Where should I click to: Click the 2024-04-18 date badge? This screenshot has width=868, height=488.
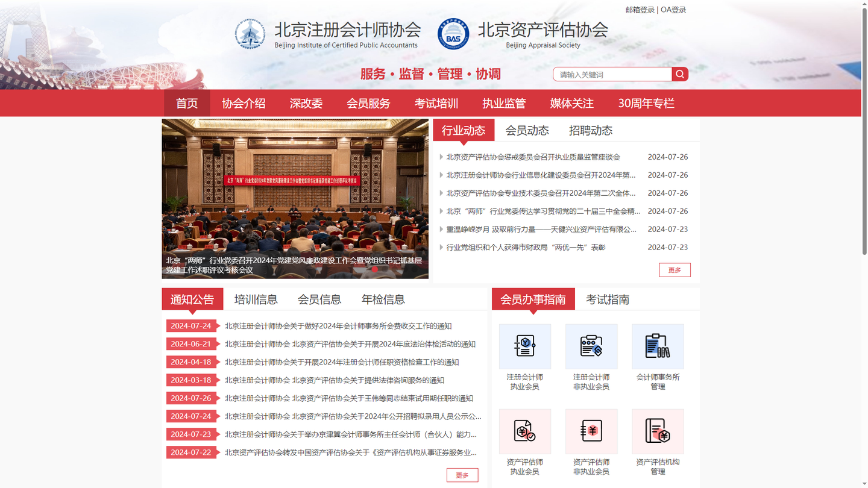pyautogui.click(x=192, y=362)
